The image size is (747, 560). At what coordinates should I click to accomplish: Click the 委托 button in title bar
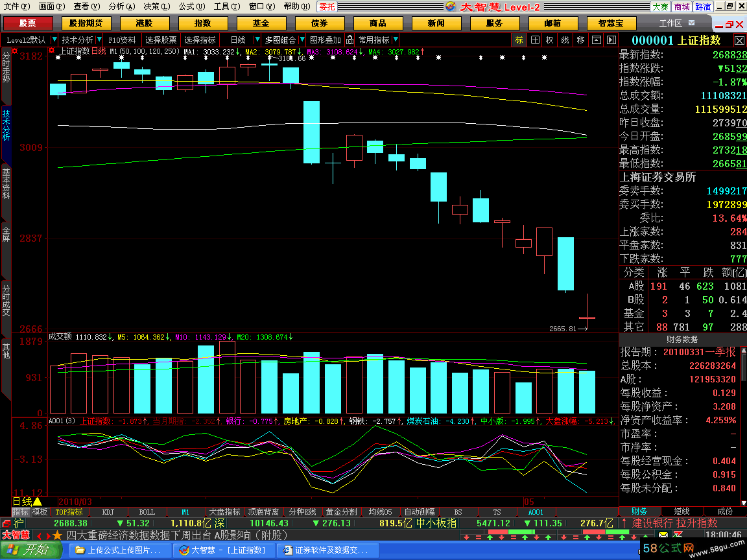[327, 6]
